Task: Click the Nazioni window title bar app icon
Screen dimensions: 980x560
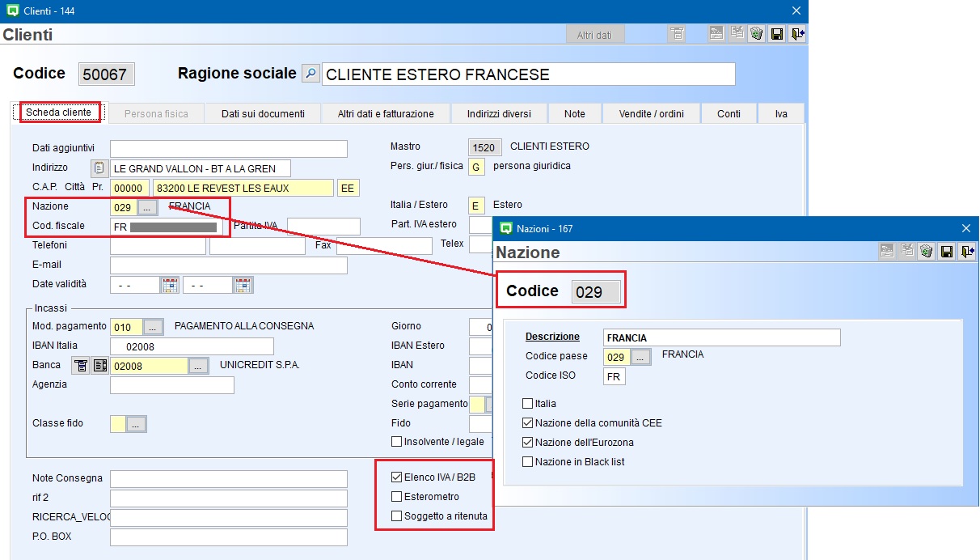Action: pyautogui.click(x=506, y=228)
